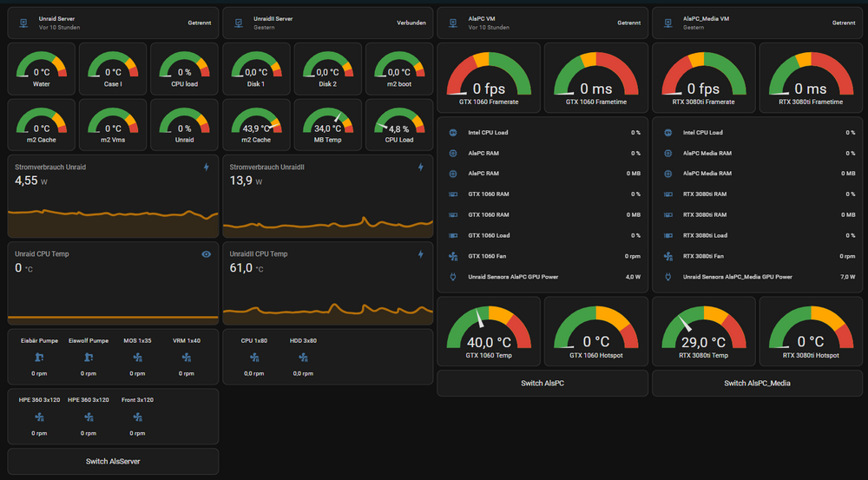Open the Eisbär Pumpe fan icon
The image size is (868, 480).
39,358
